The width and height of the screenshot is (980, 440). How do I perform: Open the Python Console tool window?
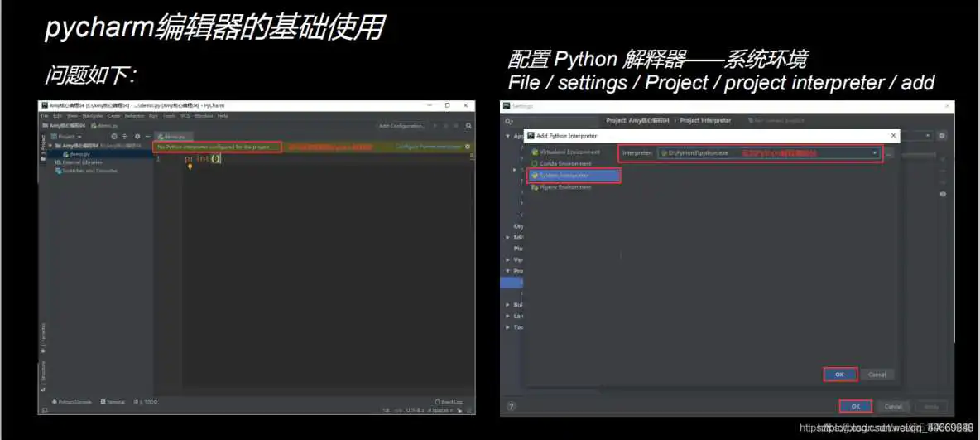click(x=73, y=401)
